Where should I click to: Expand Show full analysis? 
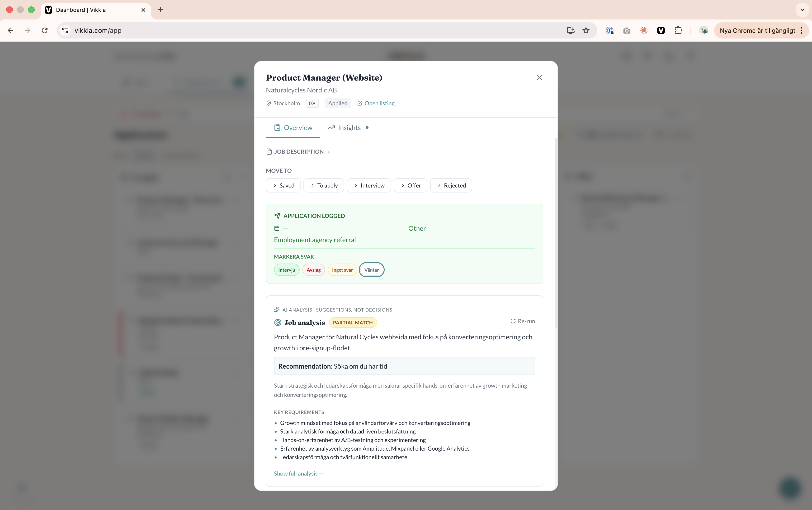click(x=299, y=473)
